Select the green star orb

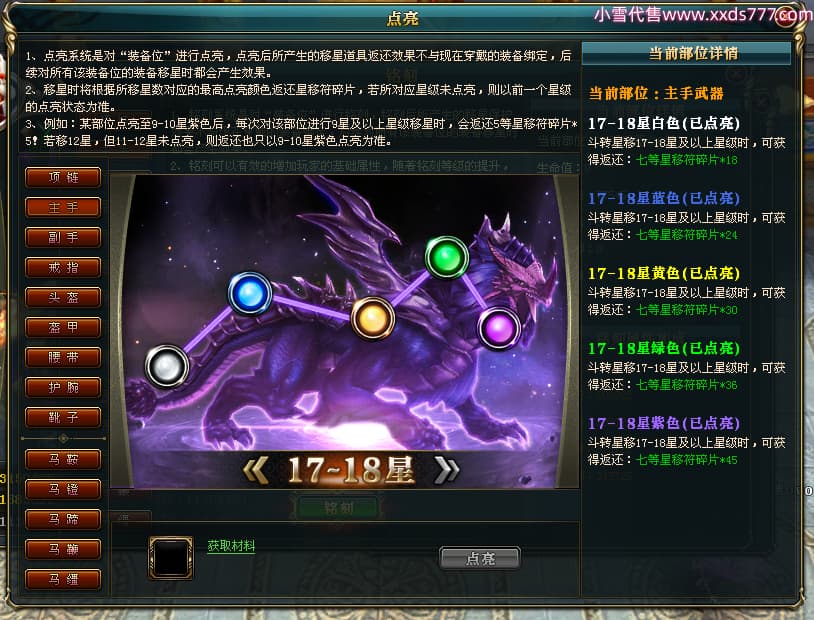pos(446,258)
